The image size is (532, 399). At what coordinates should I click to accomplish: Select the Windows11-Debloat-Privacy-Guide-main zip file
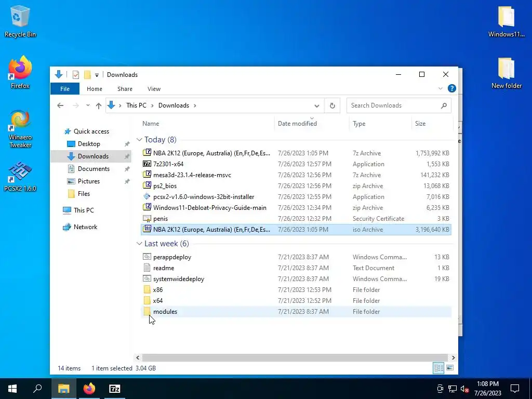pos(296,208)
